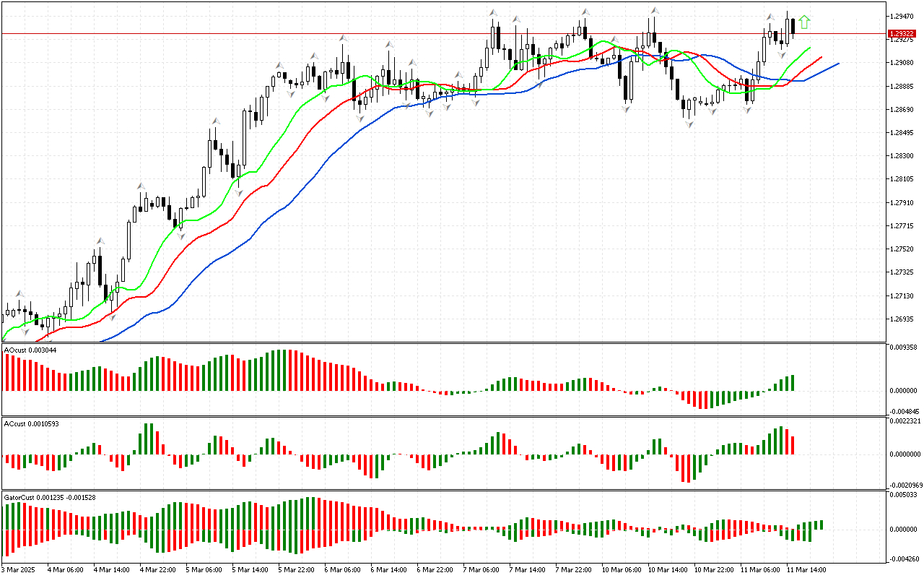Click the green up arrow signal
This screenshot has width=924, height=578.
(804, 22)
